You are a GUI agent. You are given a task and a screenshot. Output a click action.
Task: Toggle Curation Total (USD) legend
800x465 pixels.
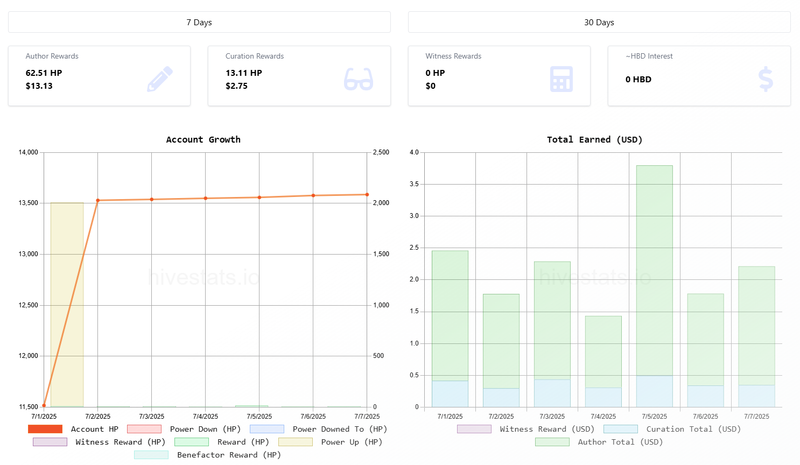[x=672, y=429]
